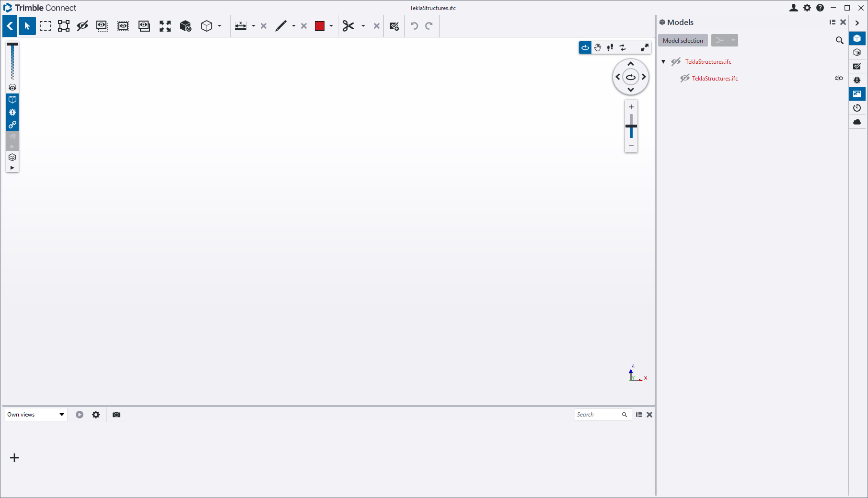Switch to footsteps walk navigation mode
The width and height of the screenshot is (868, 498).
pos(610,47)
